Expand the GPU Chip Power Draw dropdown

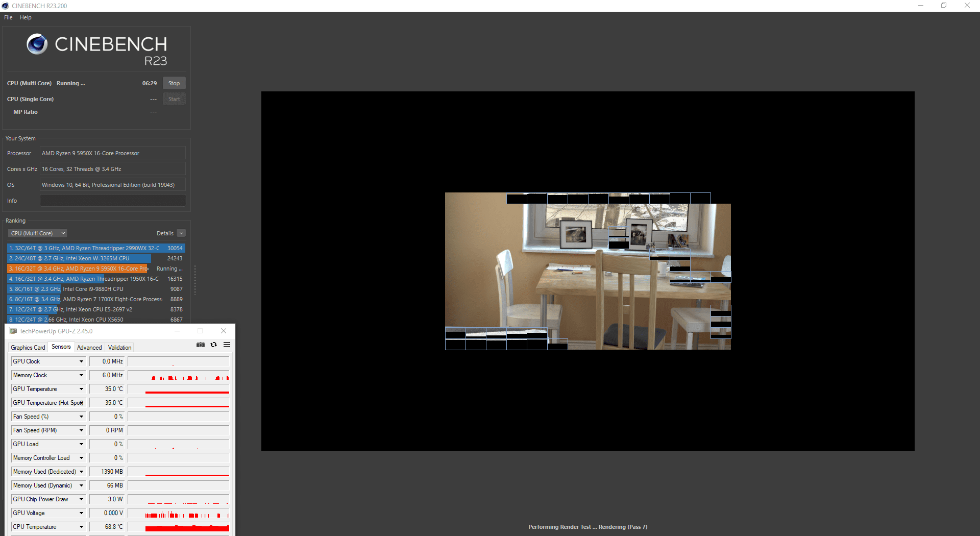[x=81, y=499]
